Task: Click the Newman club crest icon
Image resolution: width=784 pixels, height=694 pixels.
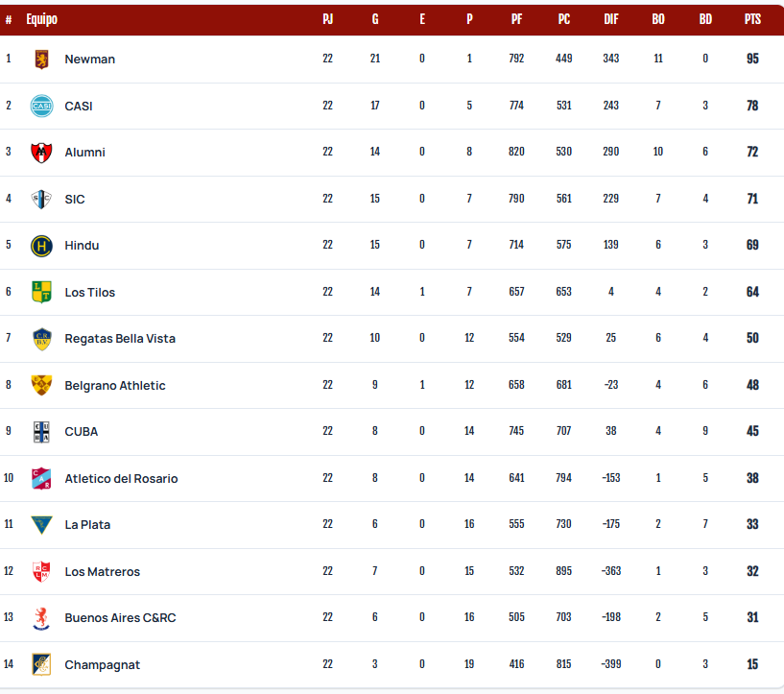Action: coord(41,59)
